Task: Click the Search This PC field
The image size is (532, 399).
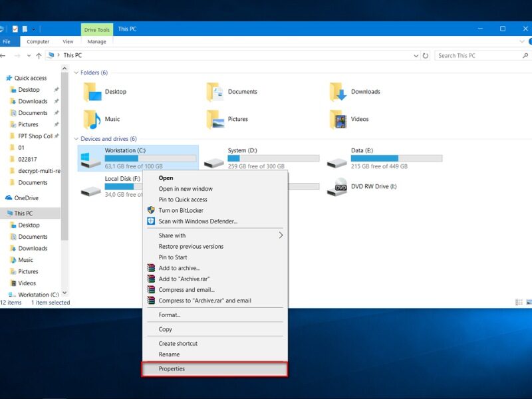Action: (475, 56)
